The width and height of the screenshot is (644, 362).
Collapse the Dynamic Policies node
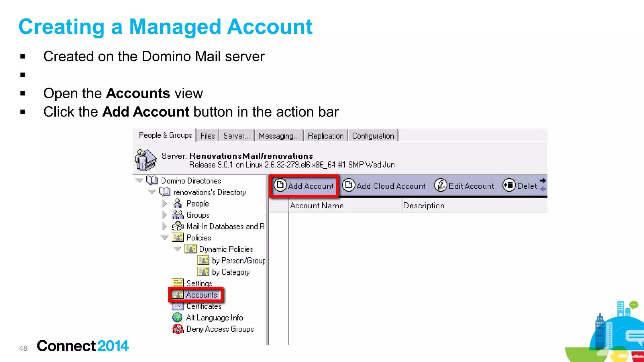177,249
